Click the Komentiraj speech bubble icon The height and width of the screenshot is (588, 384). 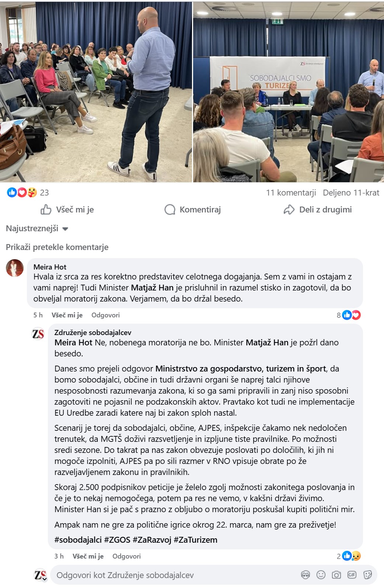click(x=170, y=210)
